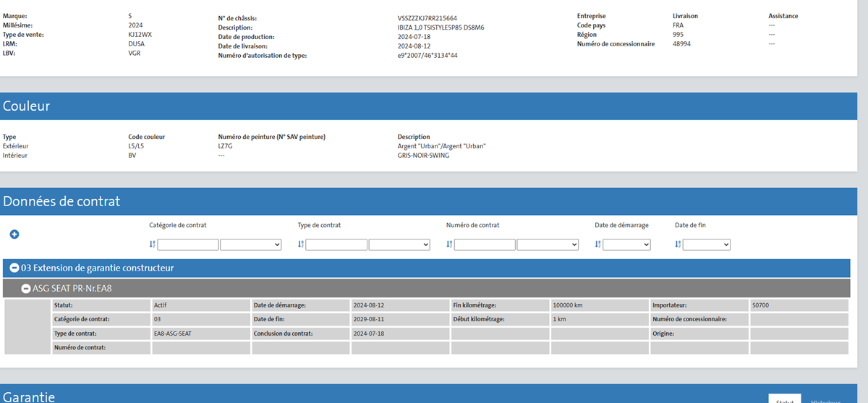868x403 pixels.
Task: Click the blue plus expand-all icon
Action: (x=14, y=234)
